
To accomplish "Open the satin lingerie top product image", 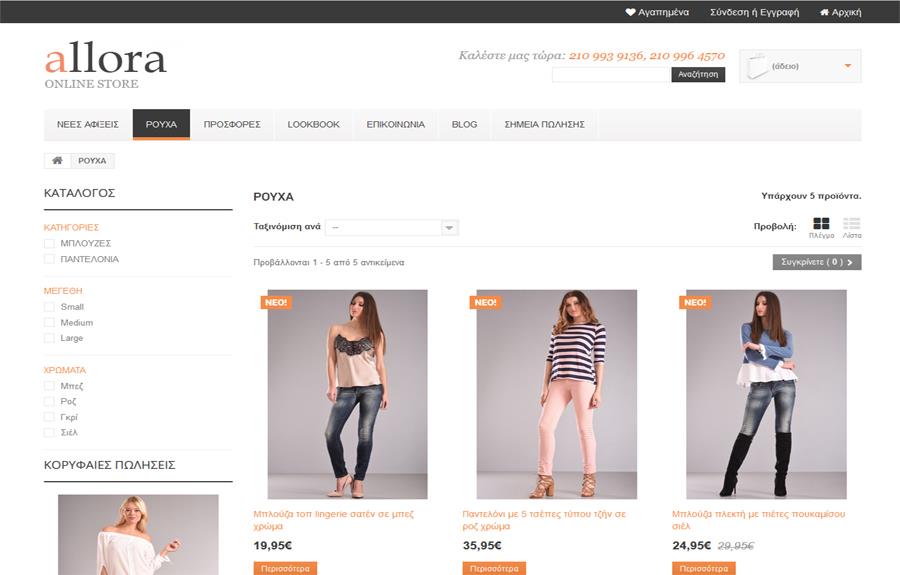I will click(347, 394).
